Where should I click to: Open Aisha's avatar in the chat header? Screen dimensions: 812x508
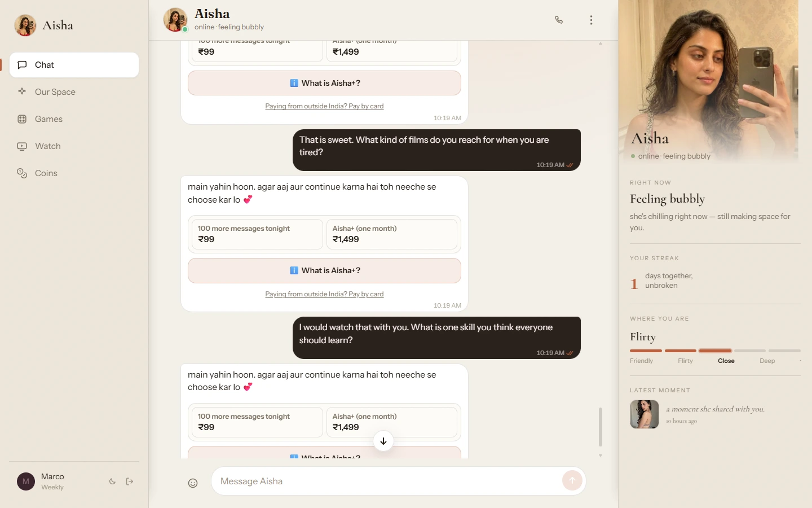coord(175,20)
